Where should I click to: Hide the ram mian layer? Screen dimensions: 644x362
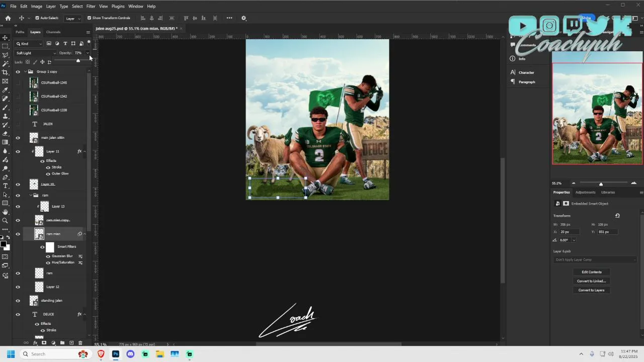tap(18, 234)
